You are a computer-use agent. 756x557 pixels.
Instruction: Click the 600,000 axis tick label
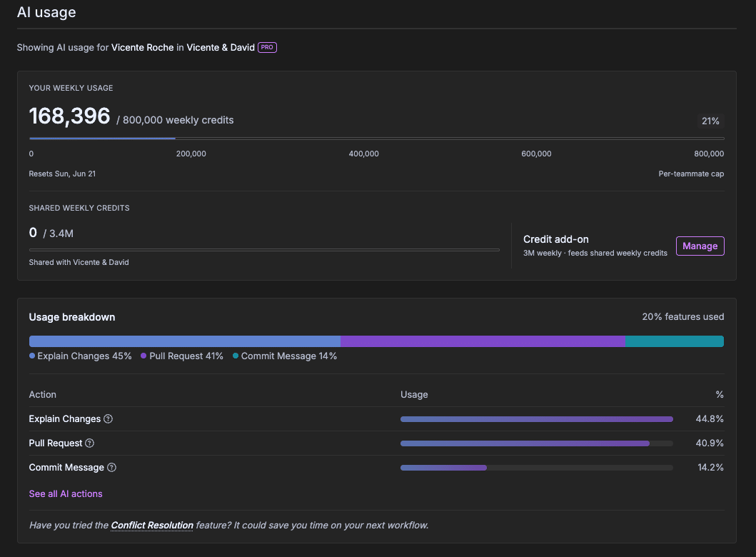[x=536, y=154]
